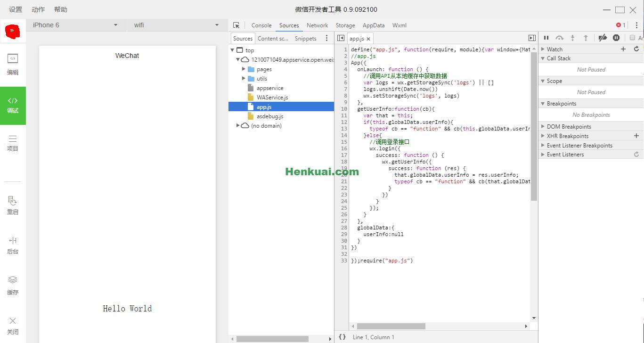
Task: Refresh watch expressions
Action: point(636,49)
